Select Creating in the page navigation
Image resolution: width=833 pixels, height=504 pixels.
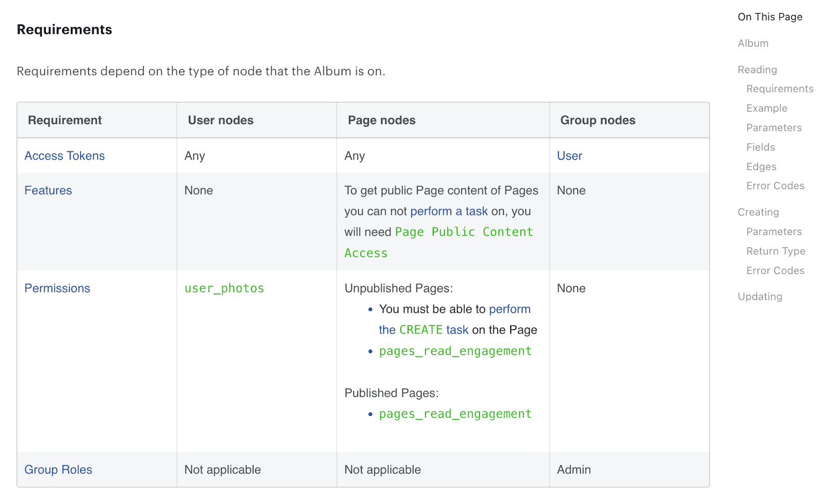(758, 213)
